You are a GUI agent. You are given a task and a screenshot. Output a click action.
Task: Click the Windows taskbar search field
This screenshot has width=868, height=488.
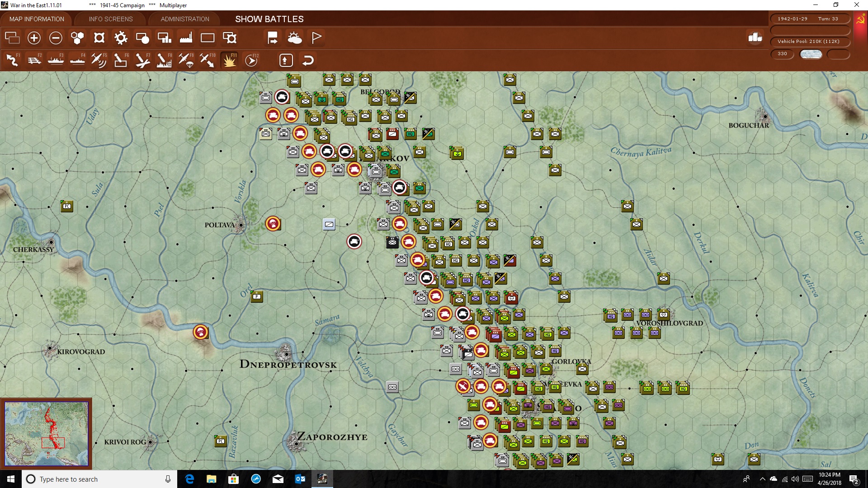(99, 479)
